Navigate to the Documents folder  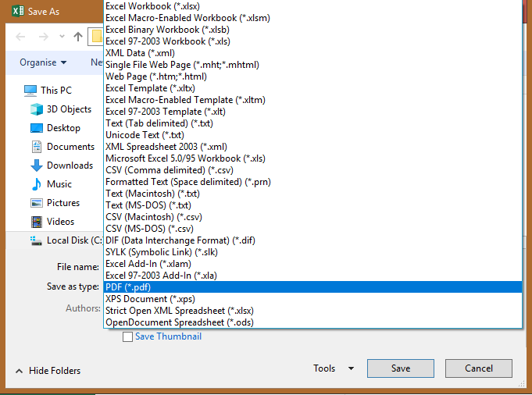click(70, 147)
